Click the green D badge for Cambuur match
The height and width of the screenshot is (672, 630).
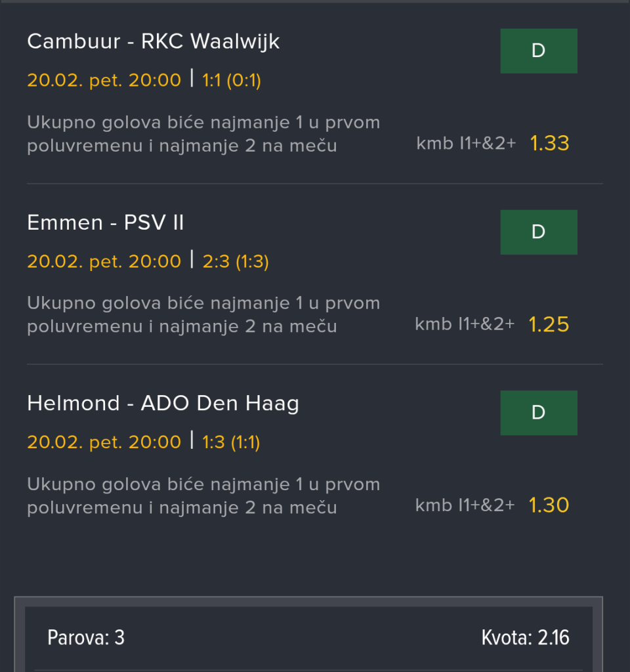[538, 51]
